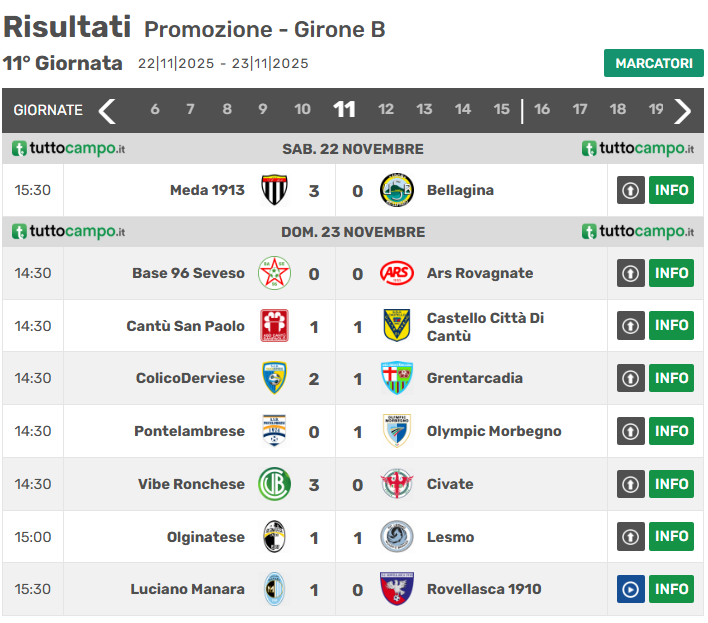Viewport: 708px width, 623px height.
Task: Click the Cantù San Paolo team crest
Action: pyautogui.click(x=274, y=326)
